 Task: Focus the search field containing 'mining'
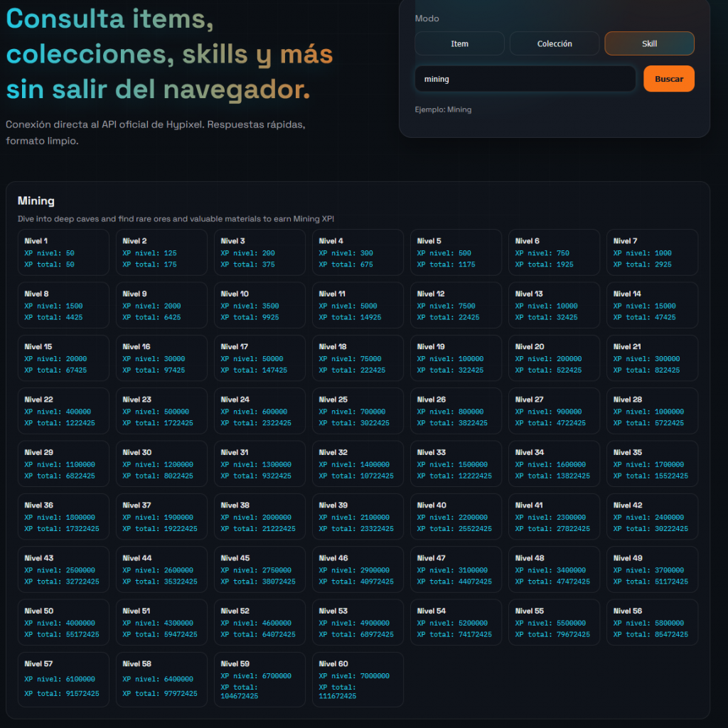(x=525, y=79)
